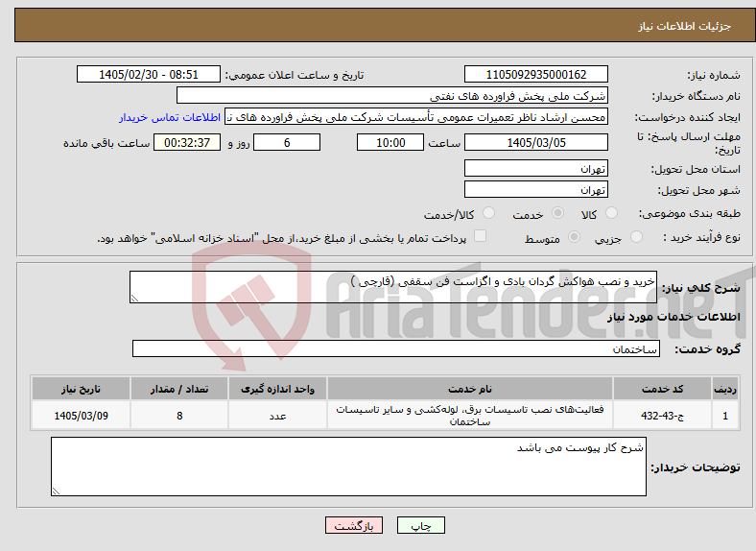The image size is (756, 551).
Task: Click the delivery city field تهران
Action: pyautogui.click(x=536, y=190)
